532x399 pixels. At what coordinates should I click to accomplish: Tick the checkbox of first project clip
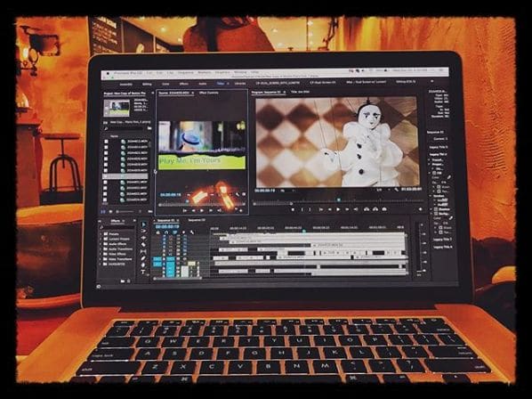pos(106,142)
